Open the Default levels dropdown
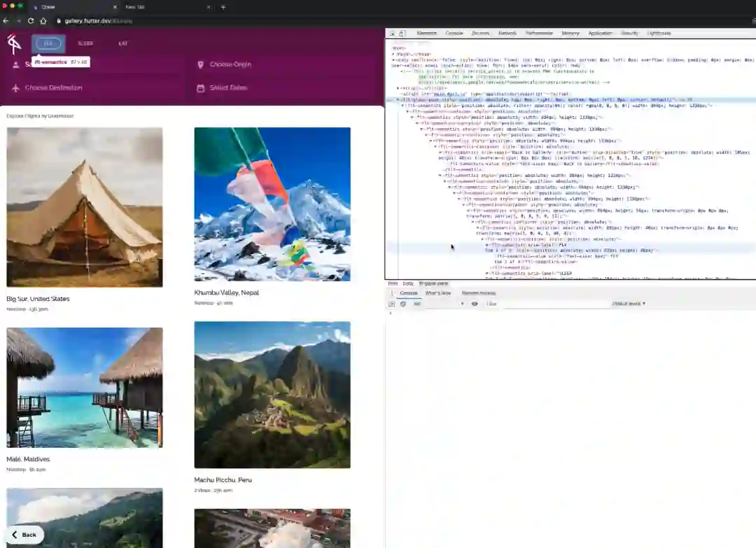 [629, 304]
